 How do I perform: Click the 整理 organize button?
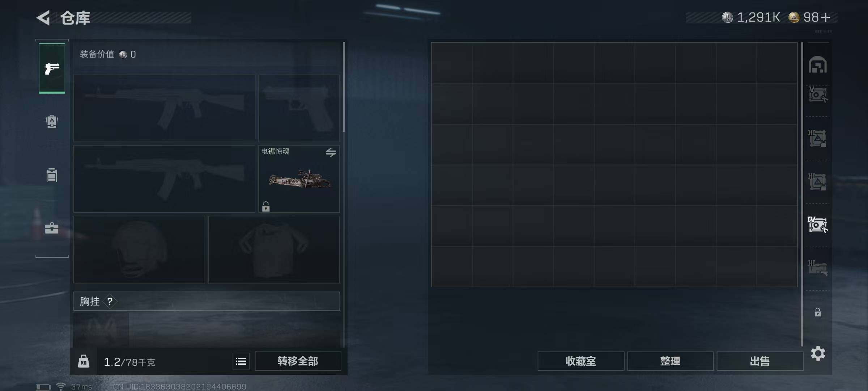point(670,361)
